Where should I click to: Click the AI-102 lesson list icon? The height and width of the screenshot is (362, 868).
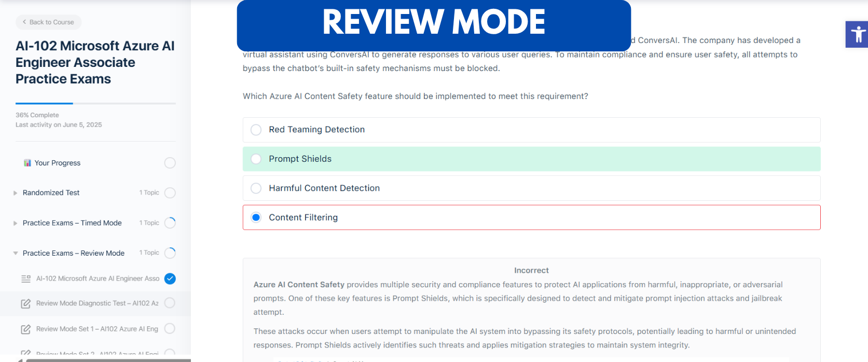(x=25, y=279)
